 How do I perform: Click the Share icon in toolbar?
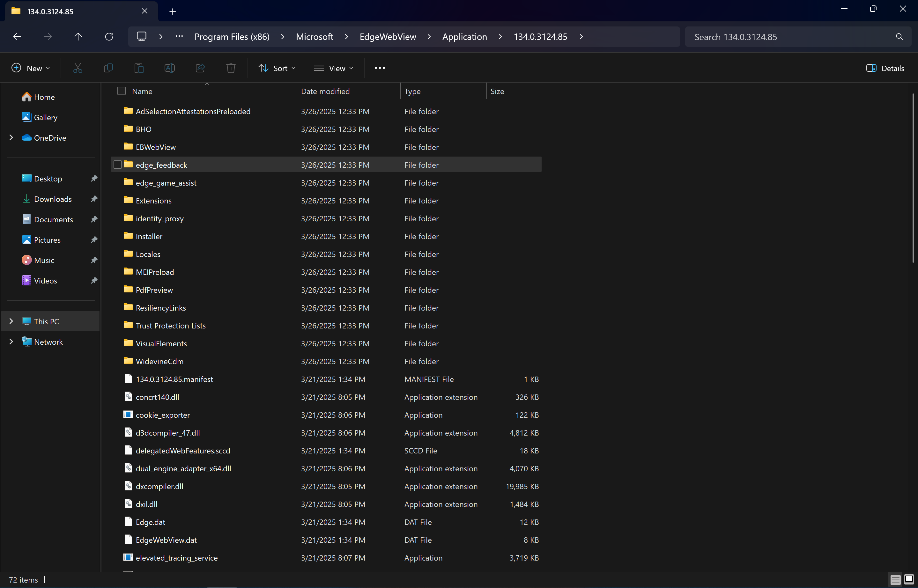(200, 68)
